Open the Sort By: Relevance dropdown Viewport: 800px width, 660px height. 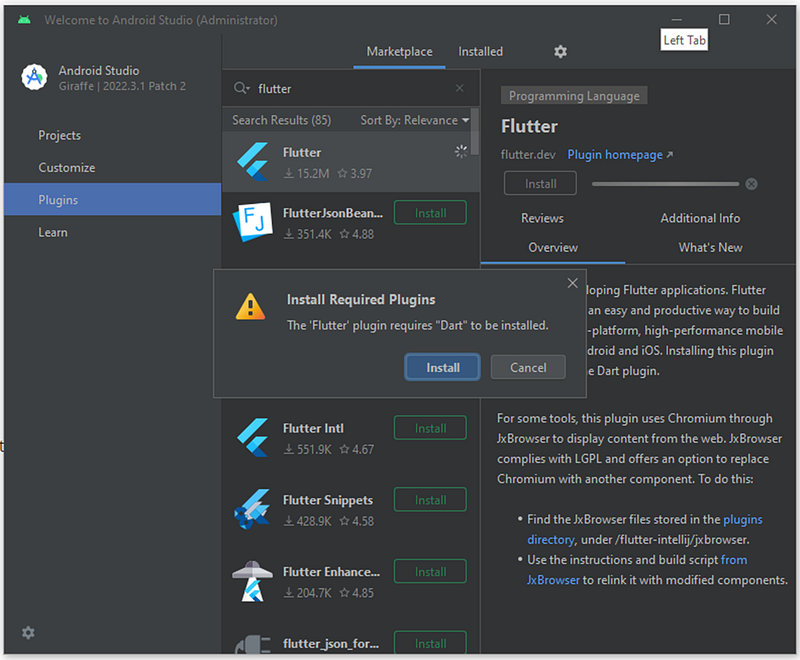click(414, 120)
